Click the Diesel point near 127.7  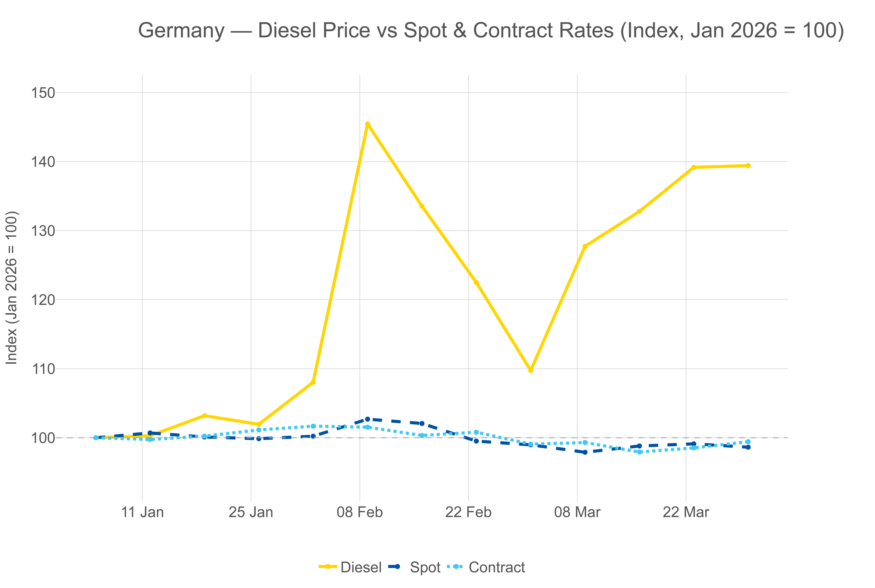point(585,246)
